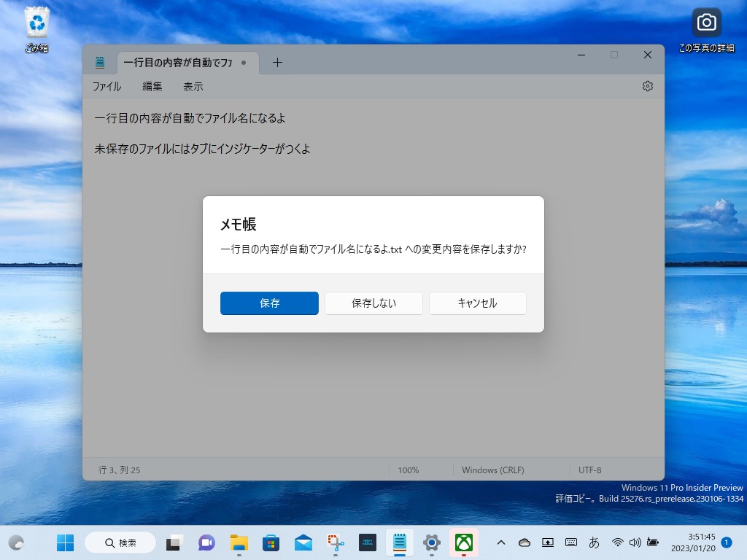This screenshot has width=747, height=560.
Task: Open Windows Settings from the taskbar
Action: (432, 542)
